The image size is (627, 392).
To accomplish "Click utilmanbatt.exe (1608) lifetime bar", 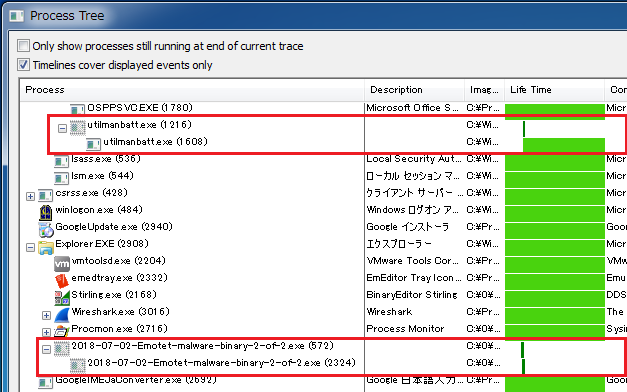I will coord(563,145).
